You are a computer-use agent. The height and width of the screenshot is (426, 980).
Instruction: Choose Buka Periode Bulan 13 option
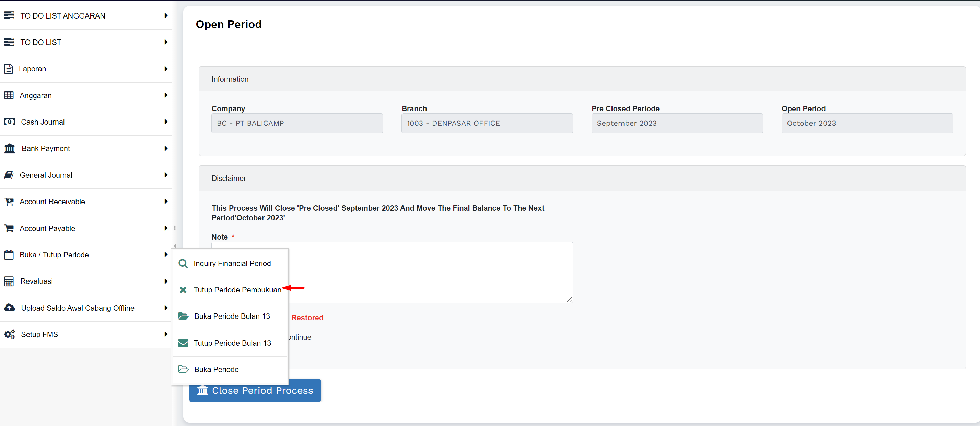pos(232,316)
